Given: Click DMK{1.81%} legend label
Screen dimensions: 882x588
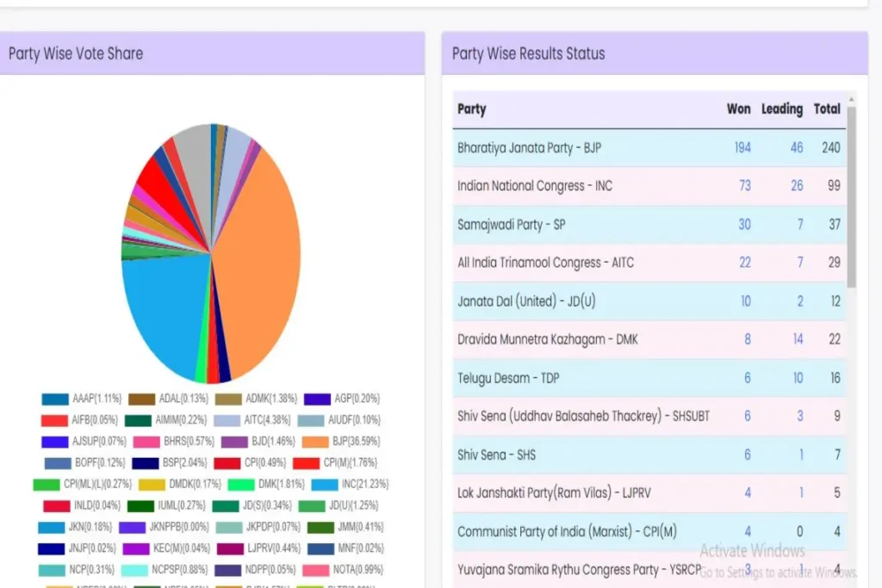Looking at the screenshot, I should coord(282,485).
